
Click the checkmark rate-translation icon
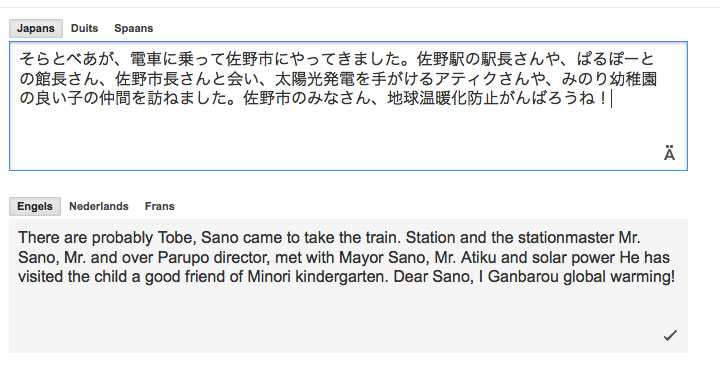[670, 336]
